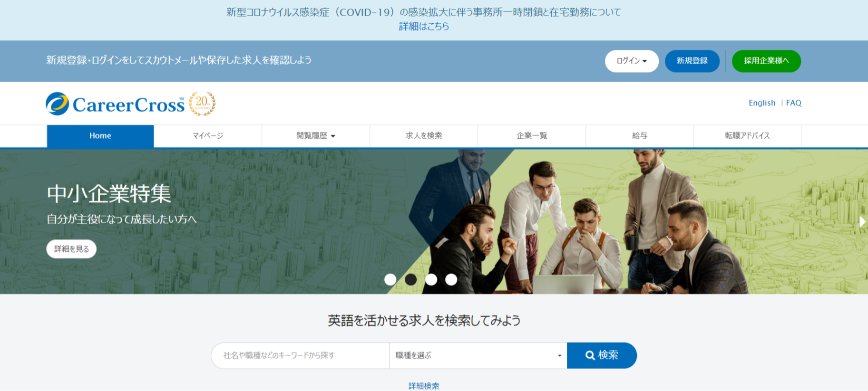This screenshot has height=391, width=868.
Task: Click the magnifier search button 検索
Action: (x=602, y=355)
